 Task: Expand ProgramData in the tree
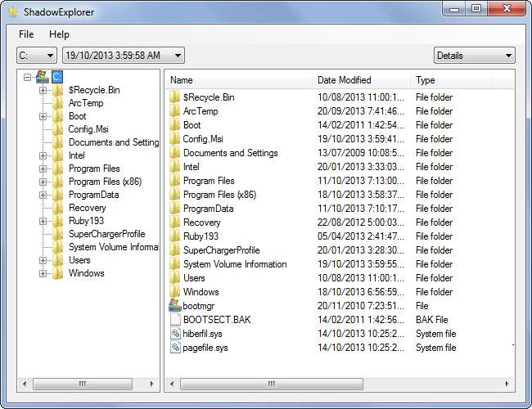[x=43, y=195]
